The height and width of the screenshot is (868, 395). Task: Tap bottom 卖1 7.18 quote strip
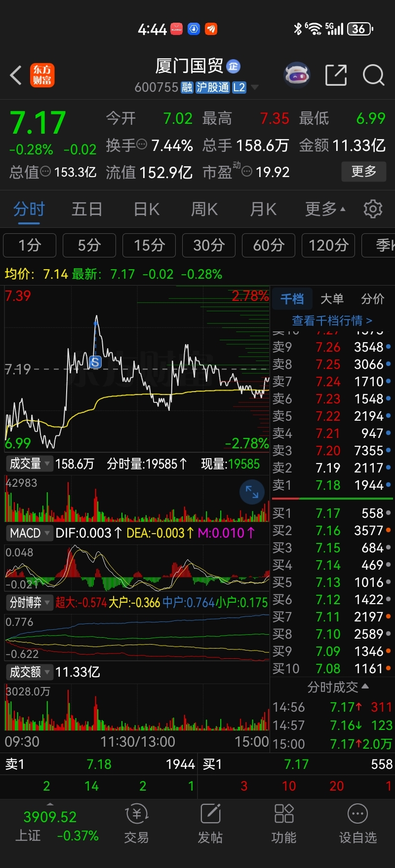point(99,764)
